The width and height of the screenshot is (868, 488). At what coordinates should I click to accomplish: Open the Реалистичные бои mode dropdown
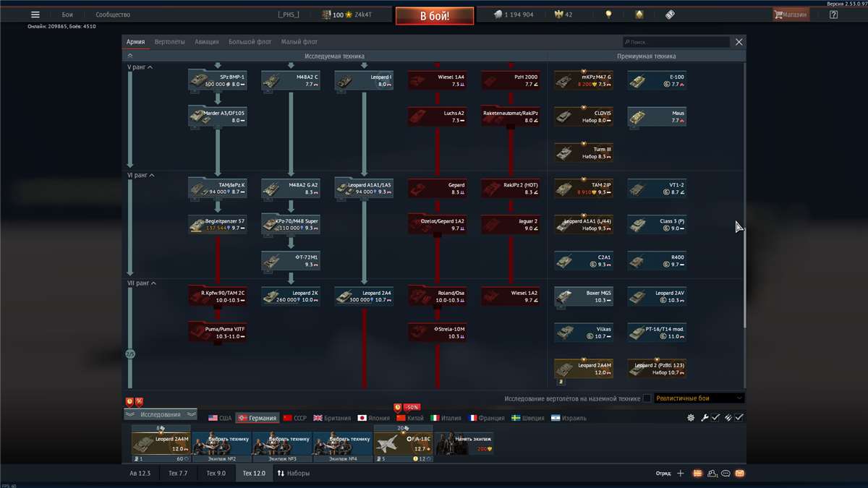coord(698,398)
